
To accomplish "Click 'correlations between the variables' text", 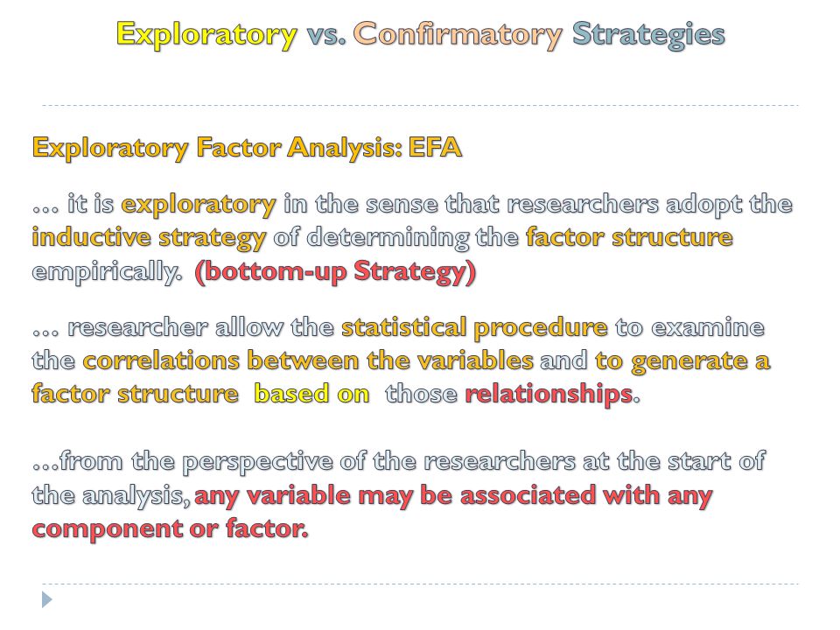I will click(309, 361).
